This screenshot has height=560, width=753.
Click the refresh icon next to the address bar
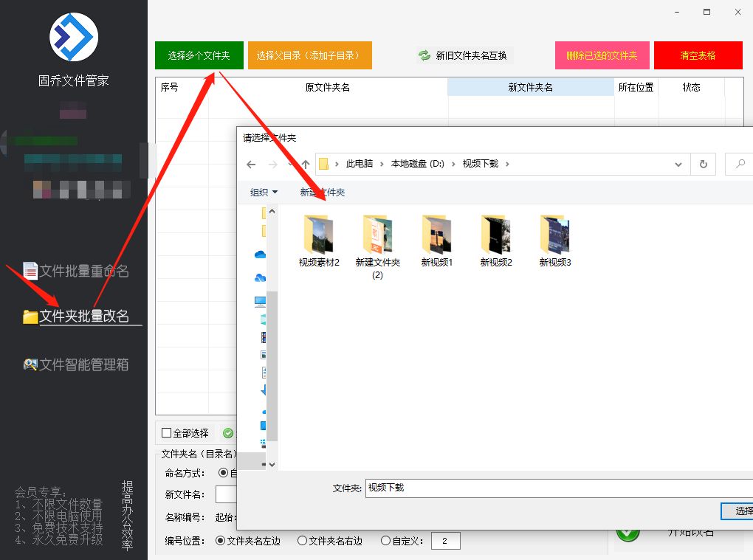pyautogui.click(x=703, y=164)
